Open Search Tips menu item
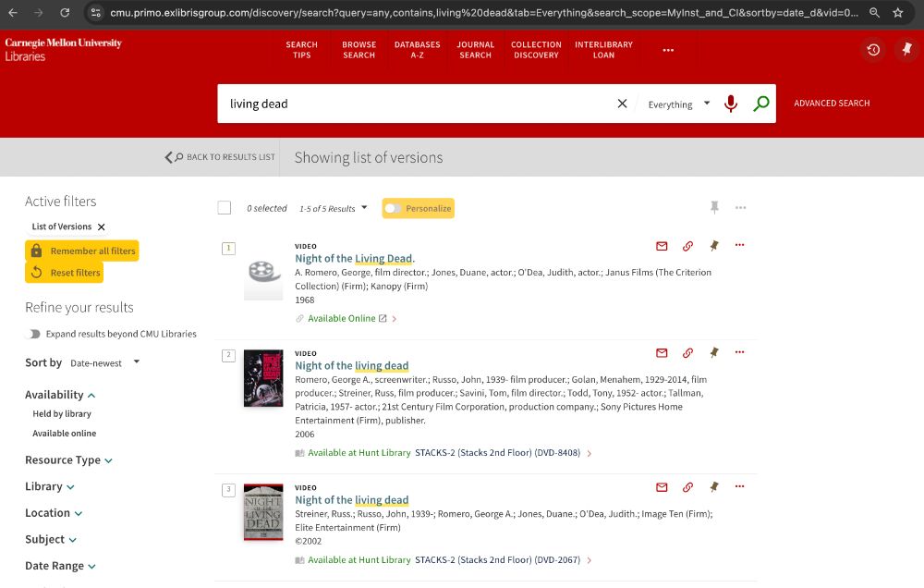Screen dimensions: 924x588 pos(302,50)
